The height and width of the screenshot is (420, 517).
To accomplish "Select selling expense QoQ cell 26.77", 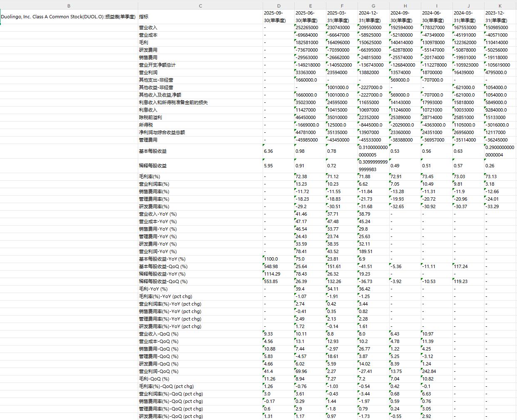I will (x=373, y=349).
